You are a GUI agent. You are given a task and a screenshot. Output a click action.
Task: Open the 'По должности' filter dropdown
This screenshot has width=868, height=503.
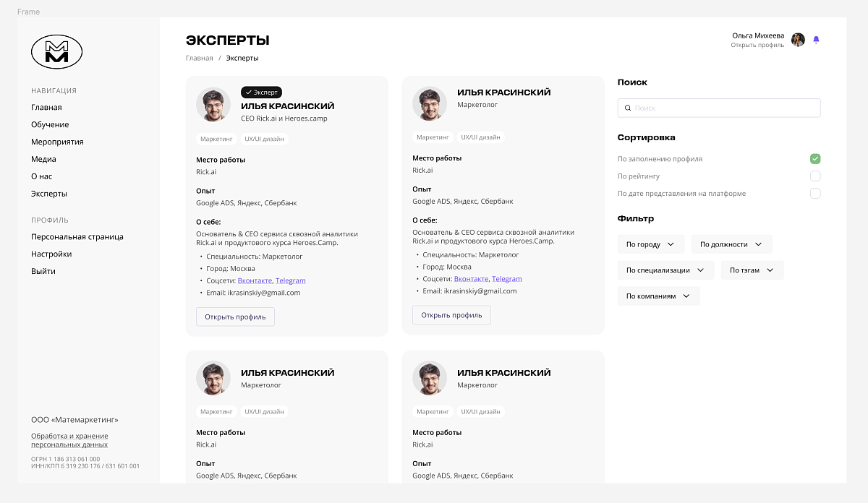[x=731, y=244]
